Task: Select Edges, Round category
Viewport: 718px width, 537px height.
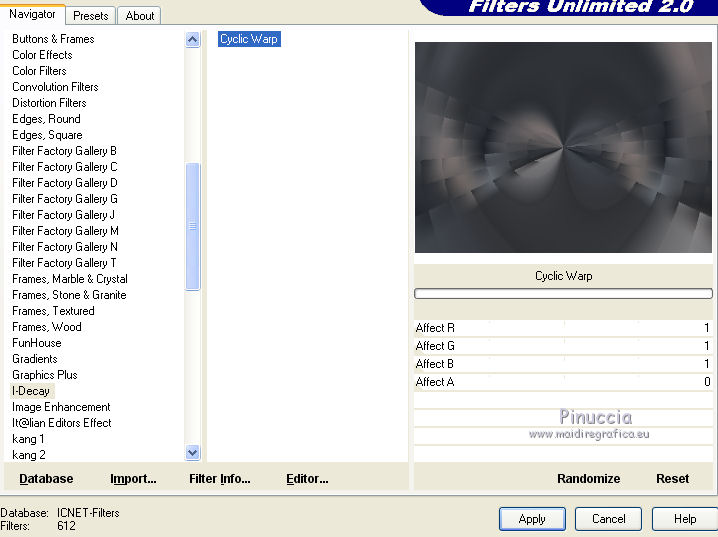Action: tap(46, 119)
